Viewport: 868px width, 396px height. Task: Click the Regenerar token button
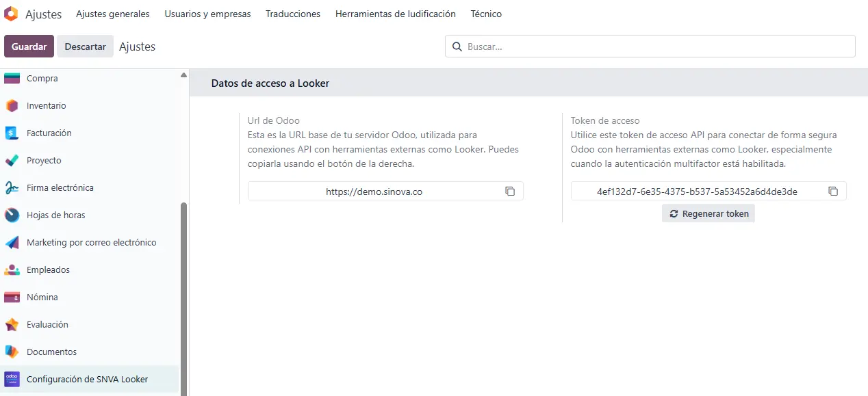(x=709, y=213)
